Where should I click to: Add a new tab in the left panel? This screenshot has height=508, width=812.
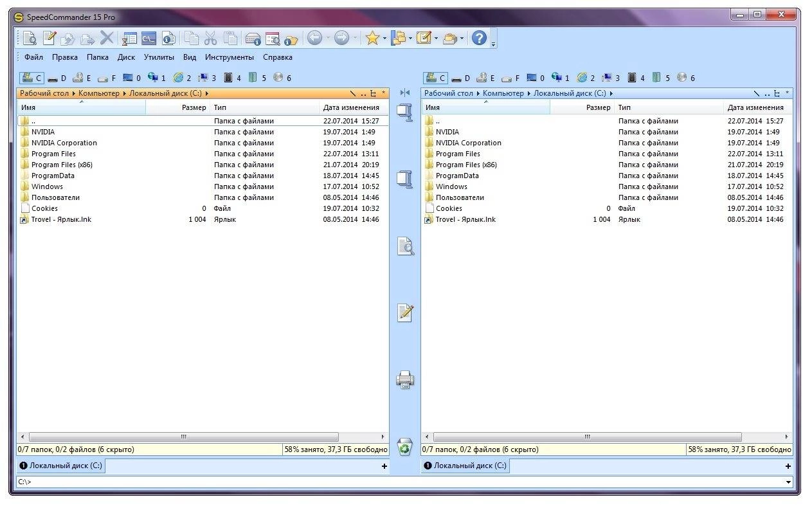[384, 466]
